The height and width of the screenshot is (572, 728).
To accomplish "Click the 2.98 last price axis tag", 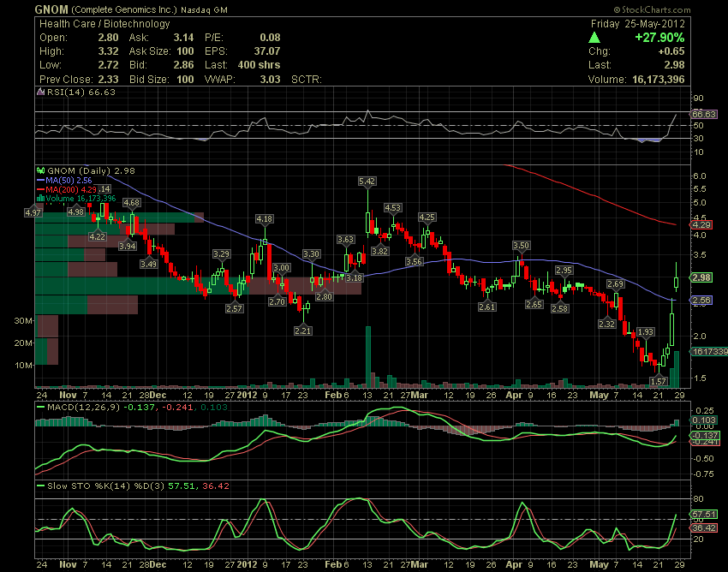I will pos(701,277).
